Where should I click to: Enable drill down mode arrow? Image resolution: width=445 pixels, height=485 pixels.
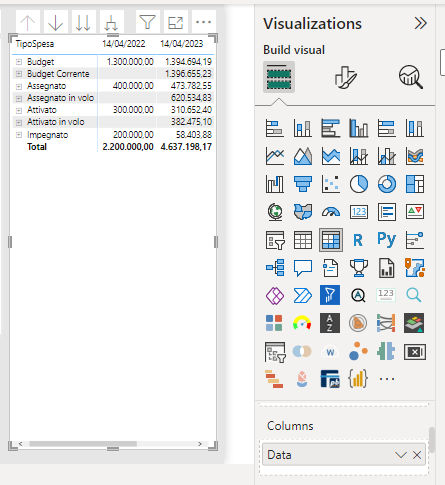click(56, 23)
